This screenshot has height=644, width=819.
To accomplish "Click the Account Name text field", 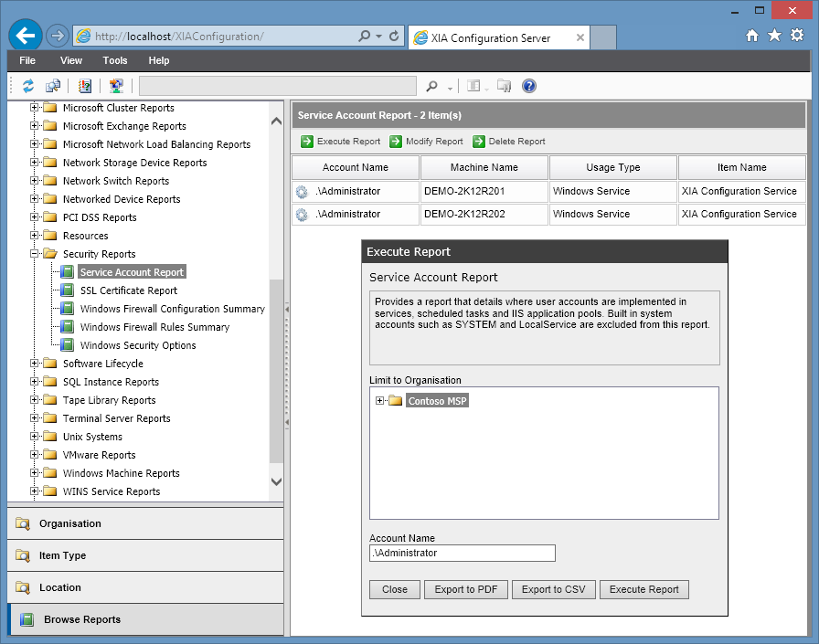I will tap(463, 554).
